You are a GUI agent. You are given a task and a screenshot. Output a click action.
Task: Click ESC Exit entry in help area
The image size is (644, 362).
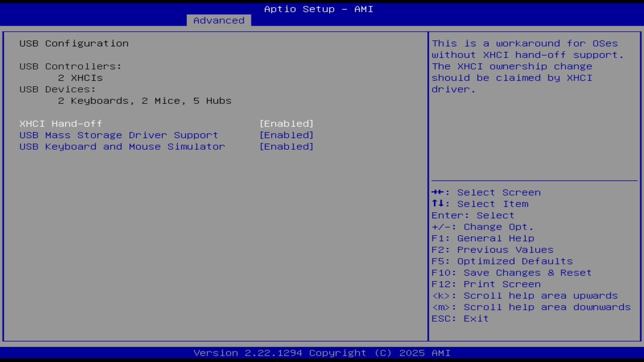click(459, 318)
